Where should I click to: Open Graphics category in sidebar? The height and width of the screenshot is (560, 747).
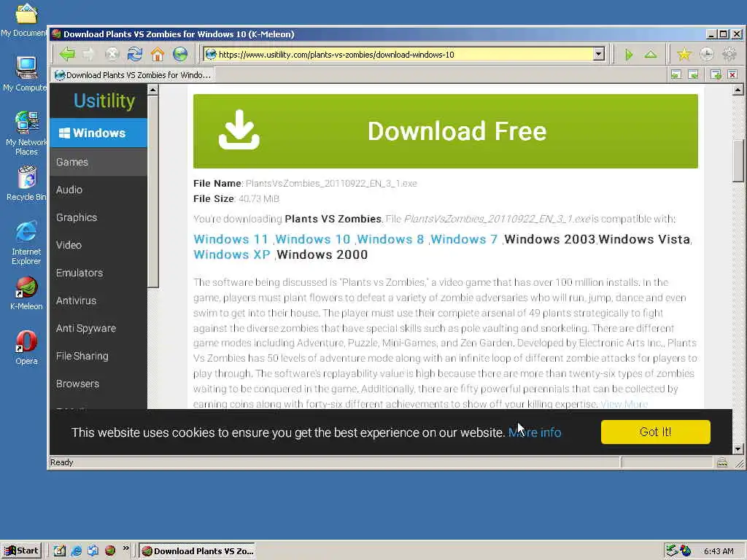point(98,217)
